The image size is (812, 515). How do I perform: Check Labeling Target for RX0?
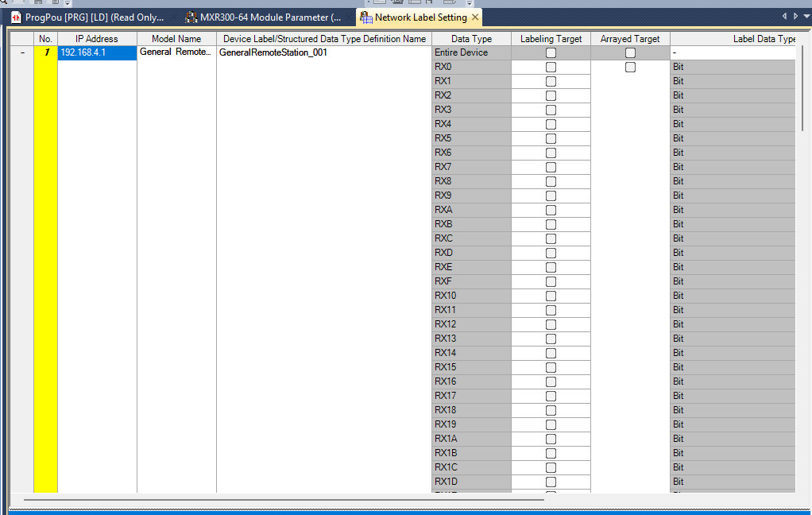point(551,67)
